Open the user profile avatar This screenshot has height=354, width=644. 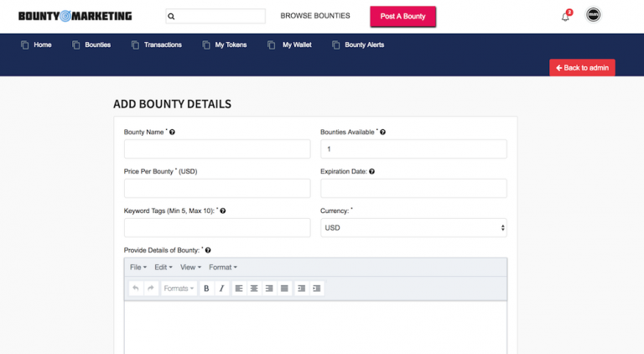pos(593,15)
